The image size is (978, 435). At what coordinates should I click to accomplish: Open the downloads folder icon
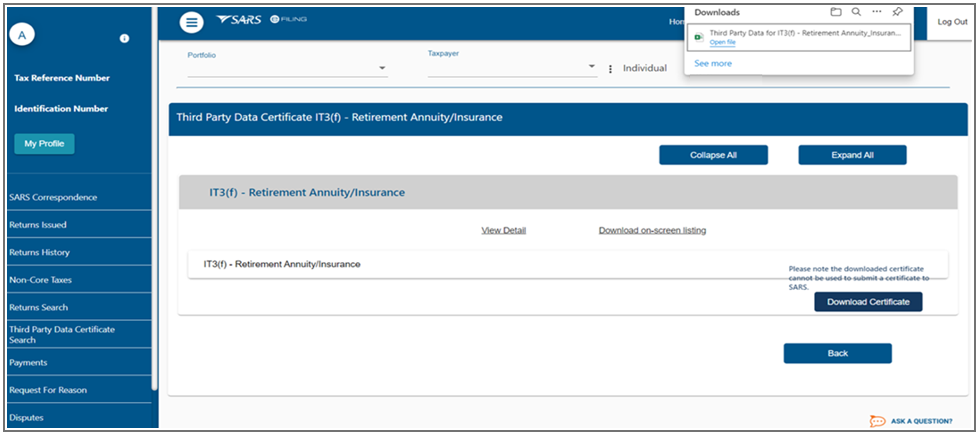836,12
